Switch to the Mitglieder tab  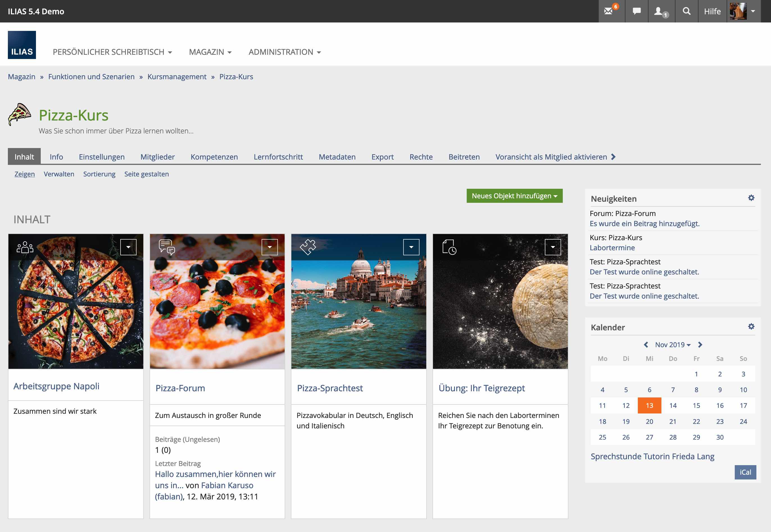(x=157, y=157)
